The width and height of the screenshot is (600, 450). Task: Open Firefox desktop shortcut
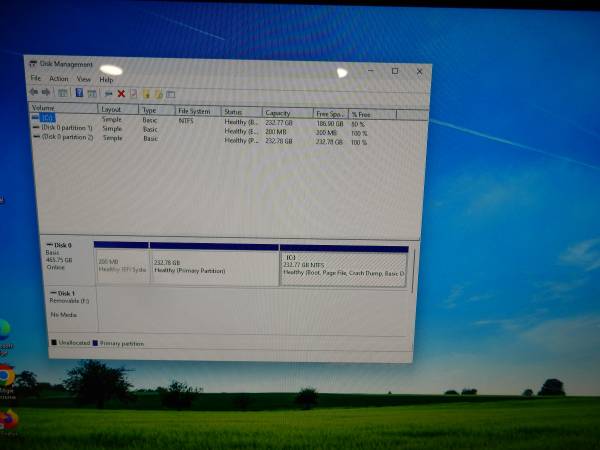[x=6, y=419]
